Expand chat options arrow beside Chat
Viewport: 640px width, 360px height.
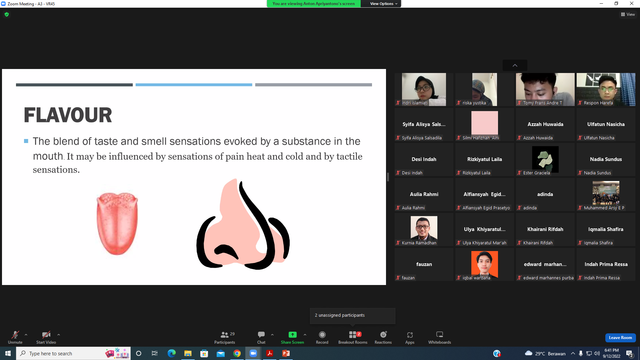click(x=272, y=335)
